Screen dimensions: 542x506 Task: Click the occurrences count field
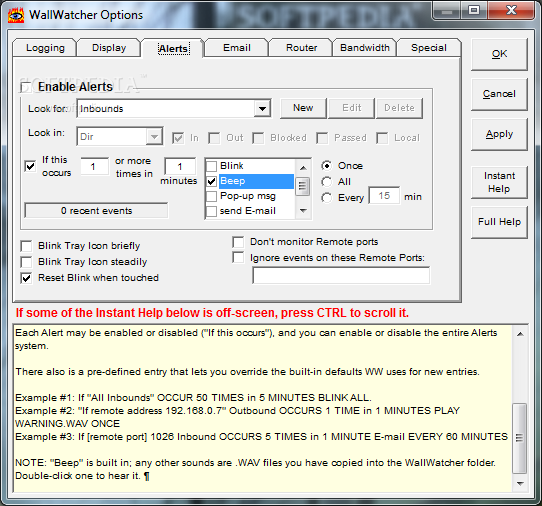94,167
